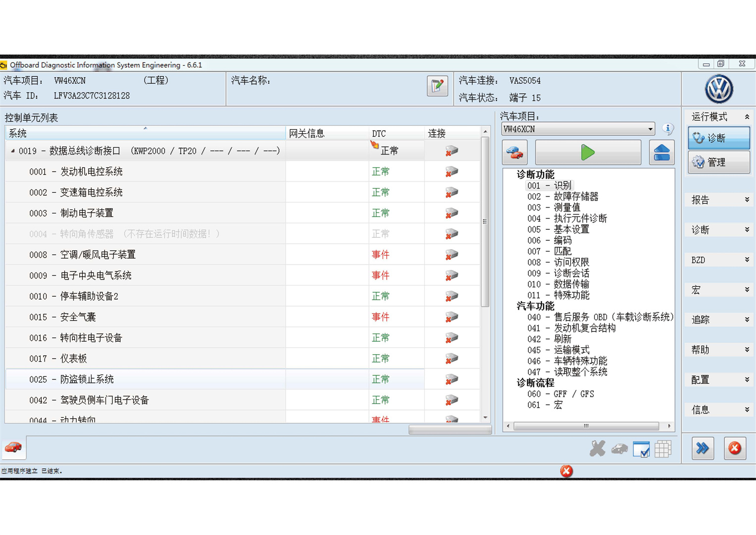Expand the 诊断 side menu section below 报告

tap(719, 230)
